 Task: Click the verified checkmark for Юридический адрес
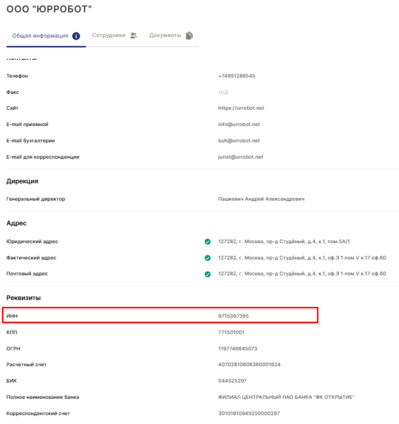tap(207, 242)
